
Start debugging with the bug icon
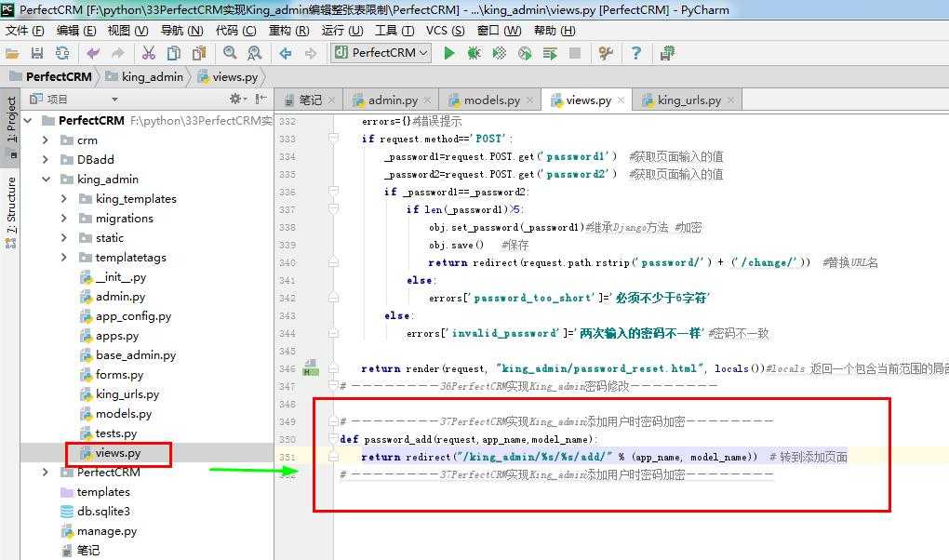pos(474,53)
